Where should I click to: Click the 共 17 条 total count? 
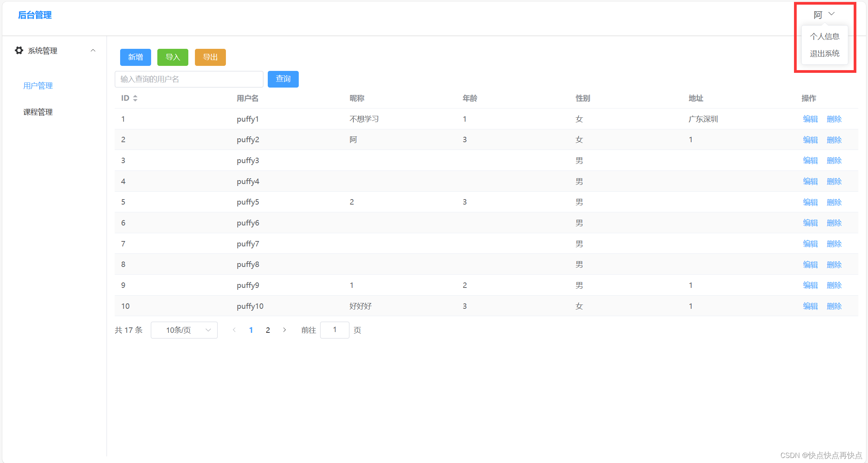[129, 330]
